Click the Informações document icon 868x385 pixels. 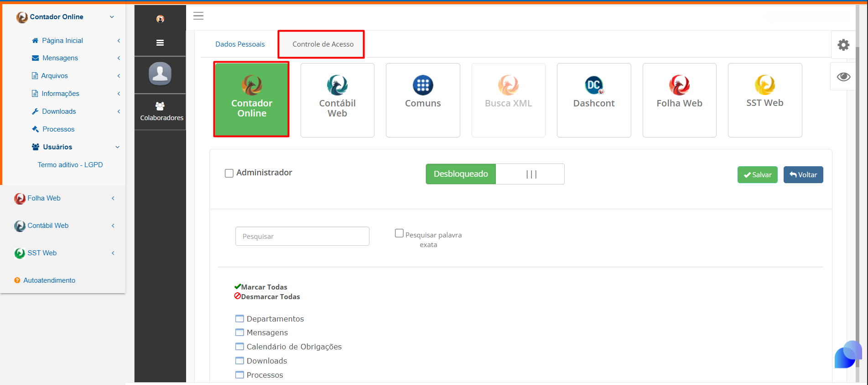pos(35,94)
